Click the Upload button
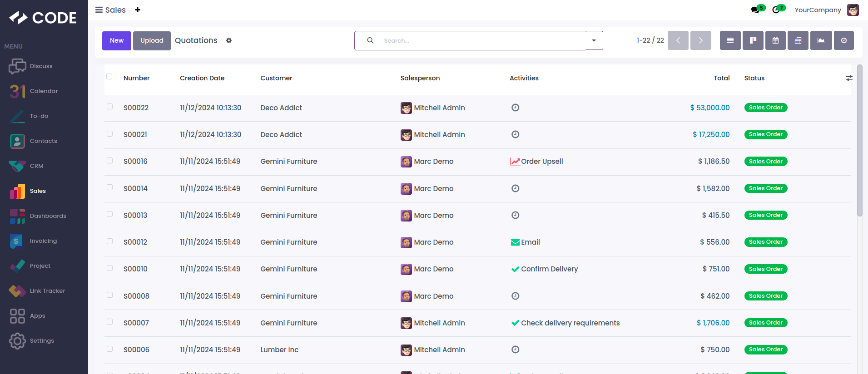The image size is (868, 374). point(152,40)
